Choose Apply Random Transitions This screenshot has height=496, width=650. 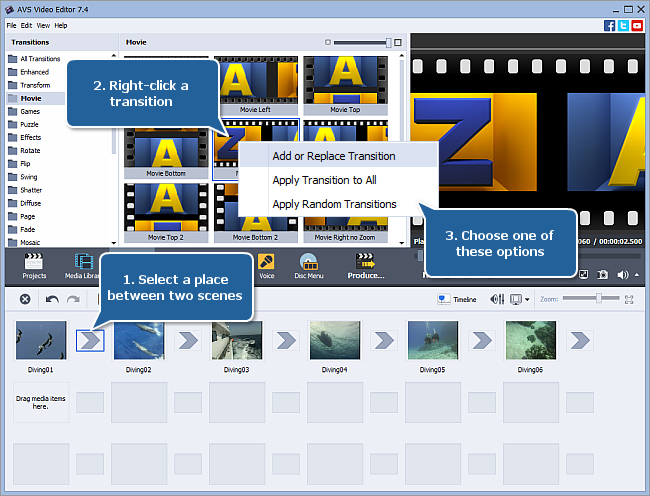[x=338, y=204]
